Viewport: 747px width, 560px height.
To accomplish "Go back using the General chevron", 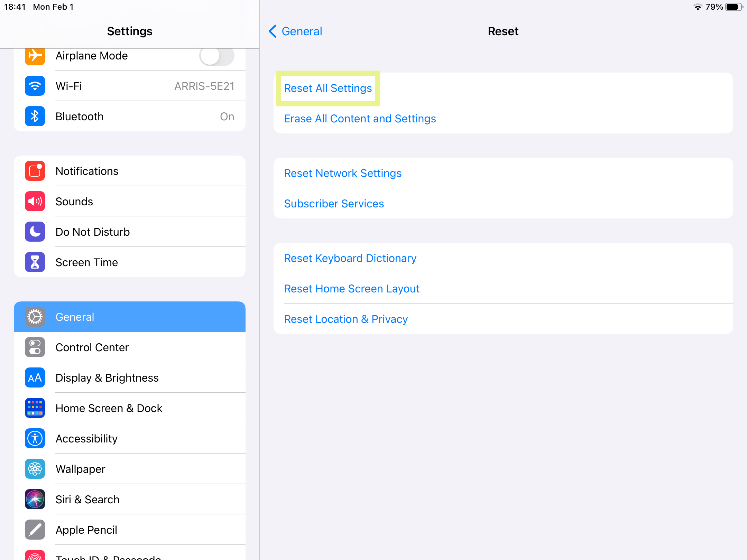I will point(295,31).
